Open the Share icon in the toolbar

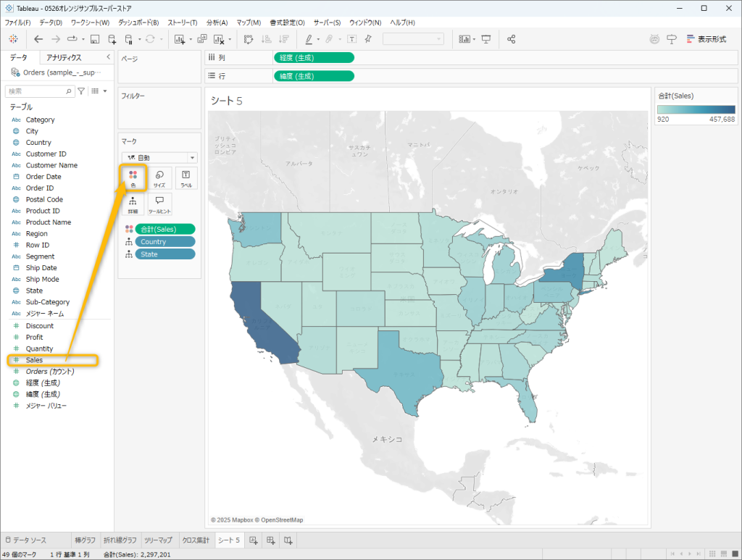pyautogui.click(x=512, y=39)
